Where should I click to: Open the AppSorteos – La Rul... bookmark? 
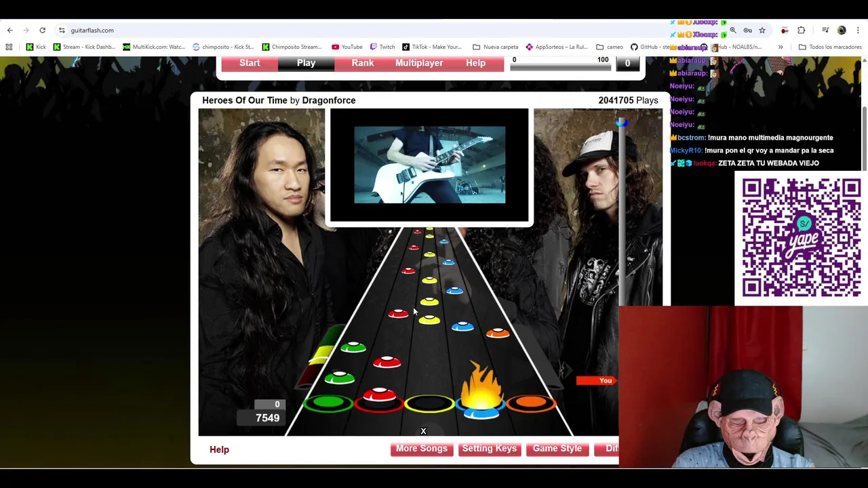(x=557, y=47)
